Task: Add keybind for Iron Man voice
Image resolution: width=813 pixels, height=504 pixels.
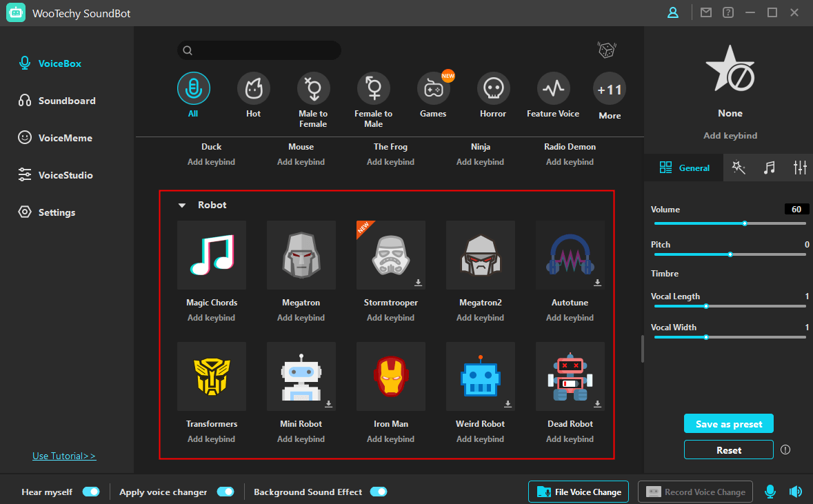Action: point(391,439)
